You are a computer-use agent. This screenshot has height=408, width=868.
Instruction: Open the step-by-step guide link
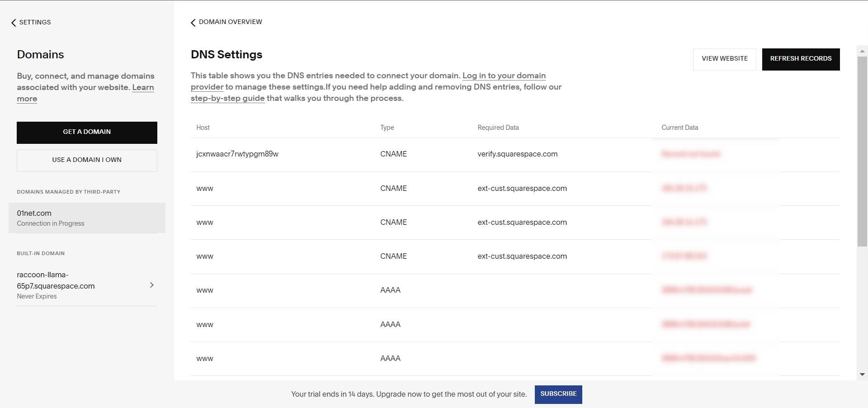pyautogui.click(x=227, y=98)
